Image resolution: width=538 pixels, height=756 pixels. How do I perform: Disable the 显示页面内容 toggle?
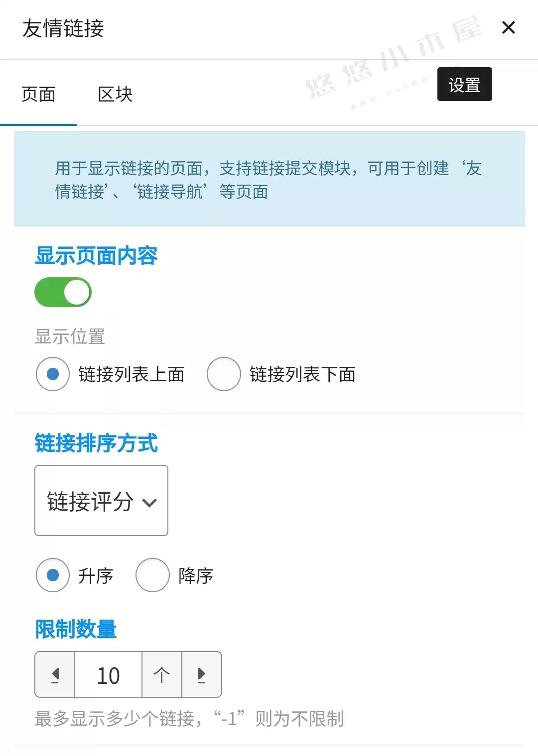pyautogui.click(x=62, y=292)
